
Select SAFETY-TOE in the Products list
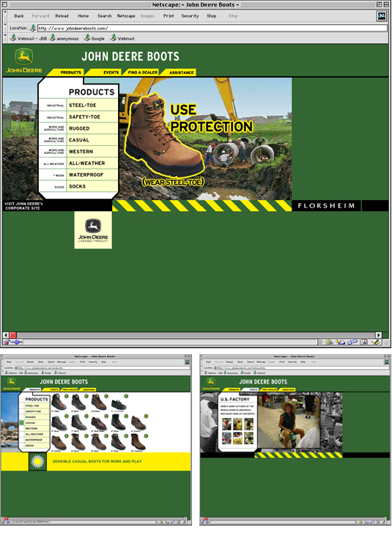pyautogui.click(x=84, y=117)
